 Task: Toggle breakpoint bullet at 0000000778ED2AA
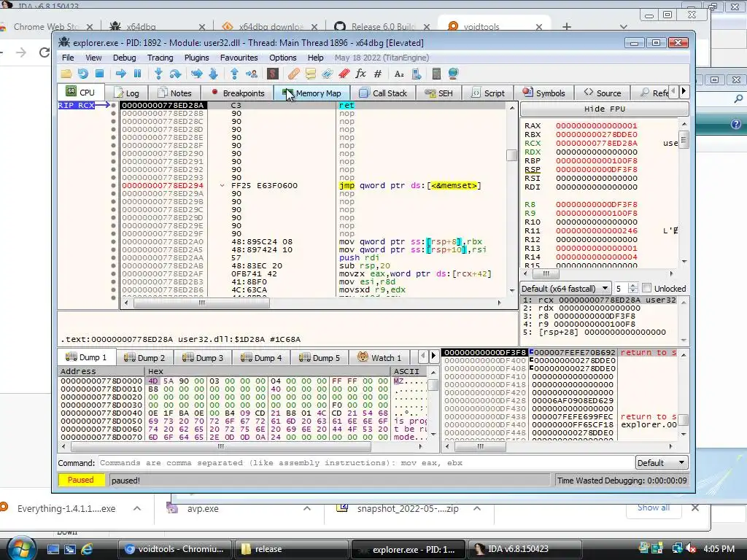[x=113, y=257]
